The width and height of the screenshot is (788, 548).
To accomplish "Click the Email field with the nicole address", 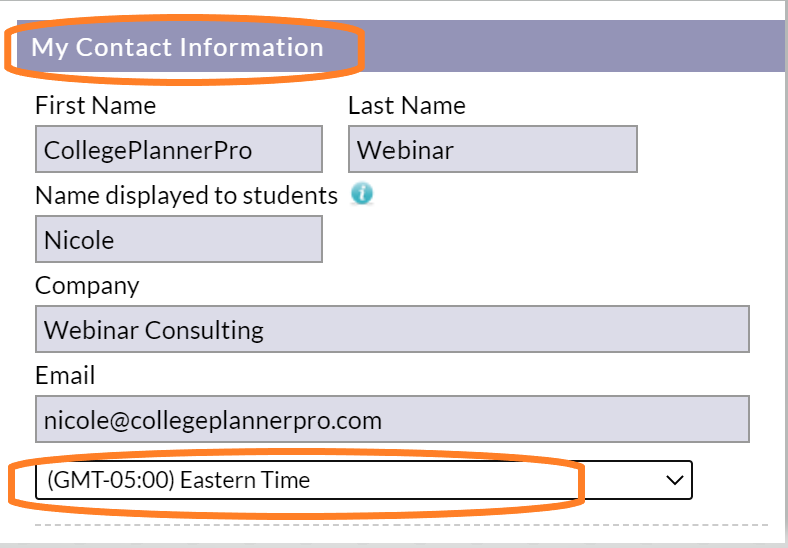I will [392, 419].
